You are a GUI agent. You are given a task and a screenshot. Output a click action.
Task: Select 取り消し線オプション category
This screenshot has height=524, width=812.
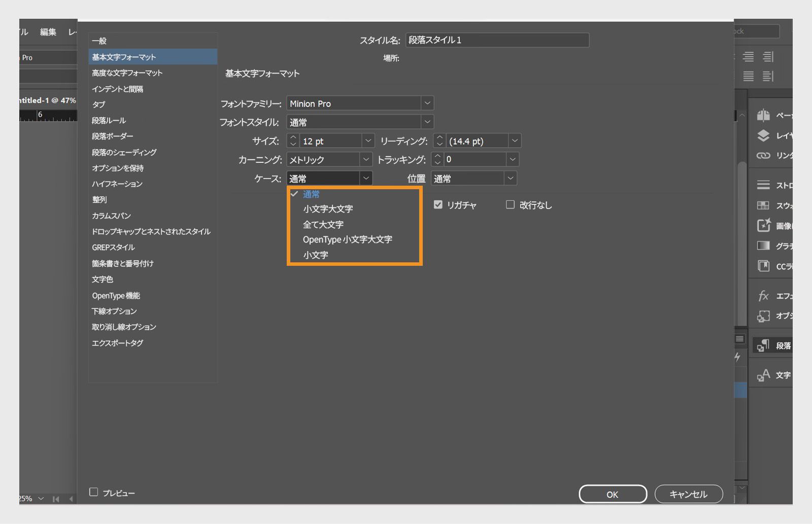coord(153,327)
